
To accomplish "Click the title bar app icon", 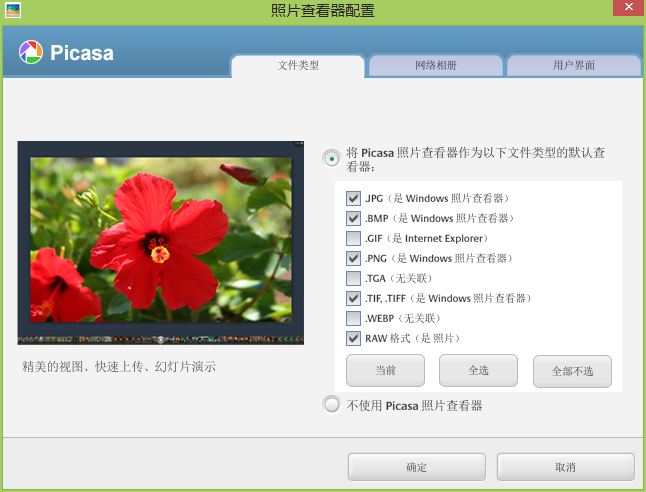I will click(x=12, y=11).
